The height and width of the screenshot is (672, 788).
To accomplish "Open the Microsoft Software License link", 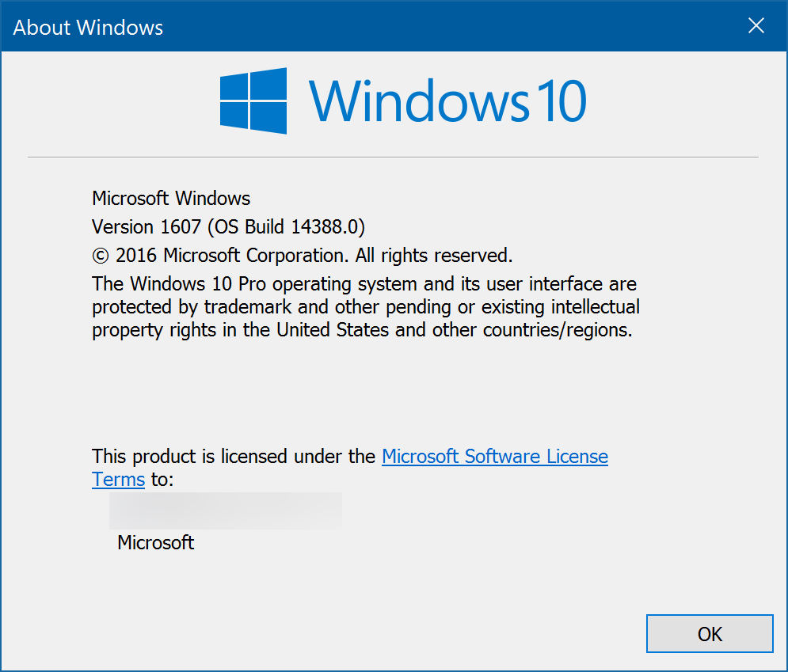I will 494,457.
